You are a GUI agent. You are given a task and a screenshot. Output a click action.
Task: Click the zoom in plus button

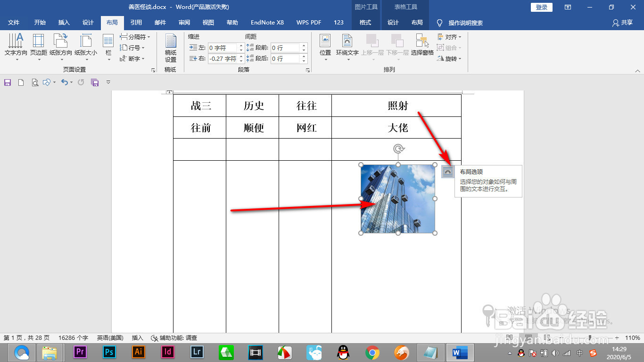point(617,338)
